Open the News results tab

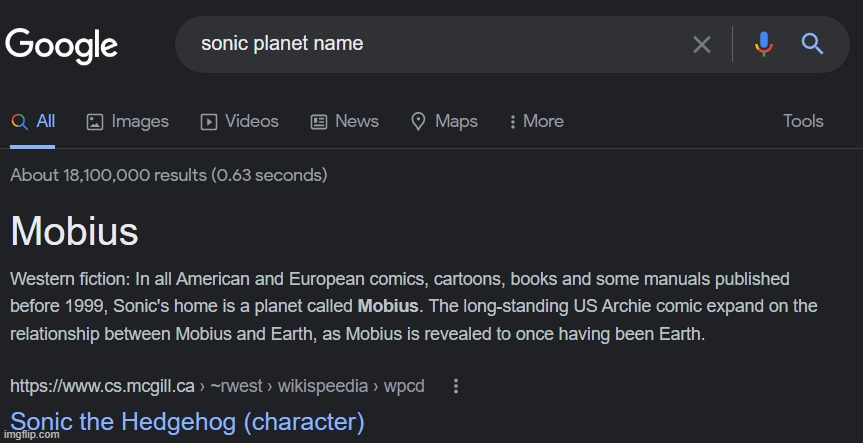(345, 121)
